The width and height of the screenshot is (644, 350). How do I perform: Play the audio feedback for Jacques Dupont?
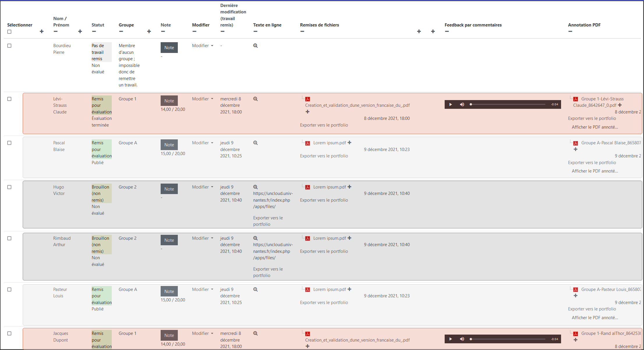[450, 339]
